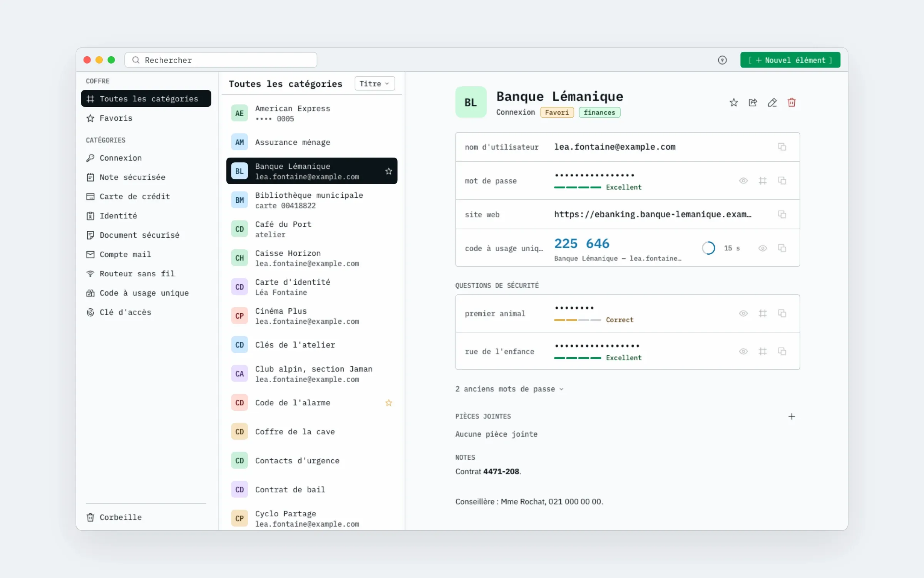Open the Clé d'accès category
The width and height of the screenshot is (924, 578).
point(146,312)
